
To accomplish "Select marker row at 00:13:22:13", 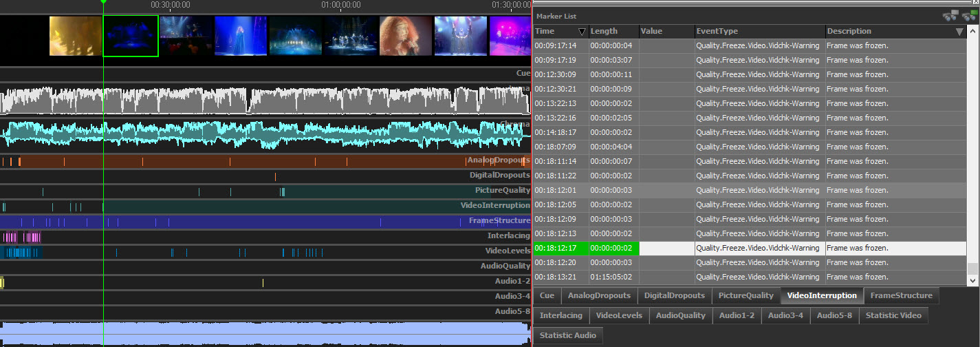I will 750,103.
